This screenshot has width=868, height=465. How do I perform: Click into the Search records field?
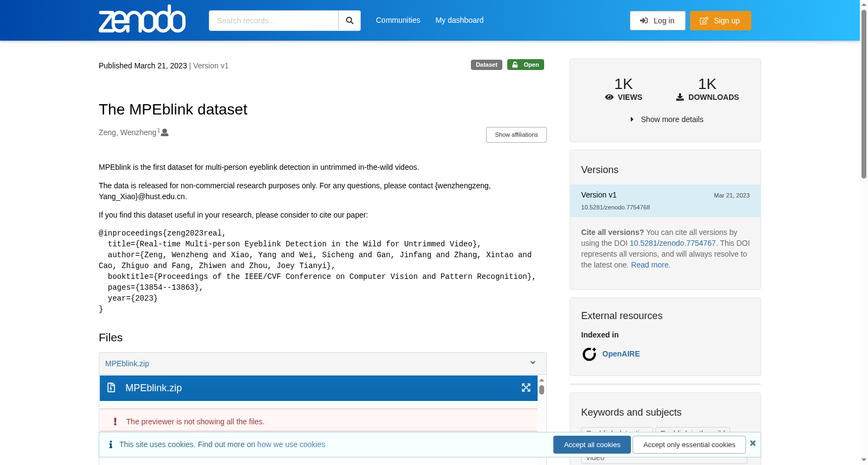[x=273, y=21]
